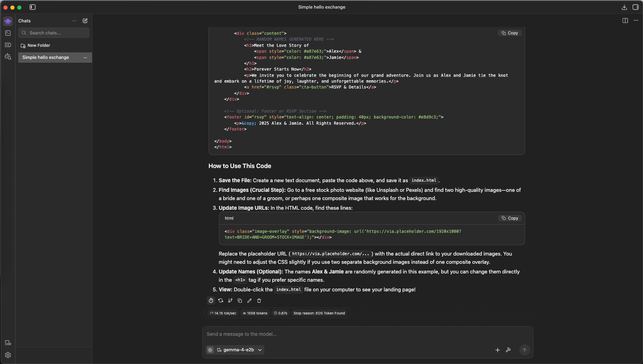Open options menu for Simple hello exchange chat
The width and height of the screenshot is (643, 364).
pos(85,58)
